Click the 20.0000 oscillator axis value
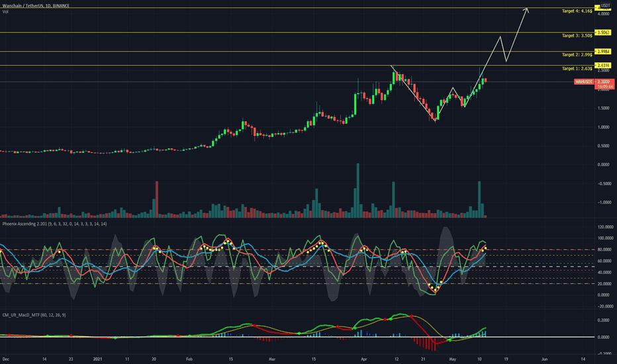Image resolution: width=617 pixels, height=364 pixels. 605,284
